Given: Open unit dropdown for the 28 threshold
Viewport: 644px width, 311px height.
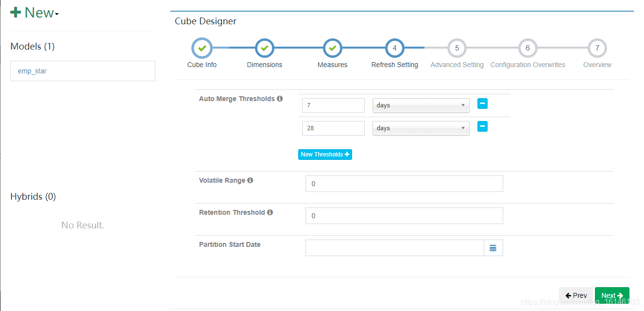Looking at the screenshot, I should point(421,128).
